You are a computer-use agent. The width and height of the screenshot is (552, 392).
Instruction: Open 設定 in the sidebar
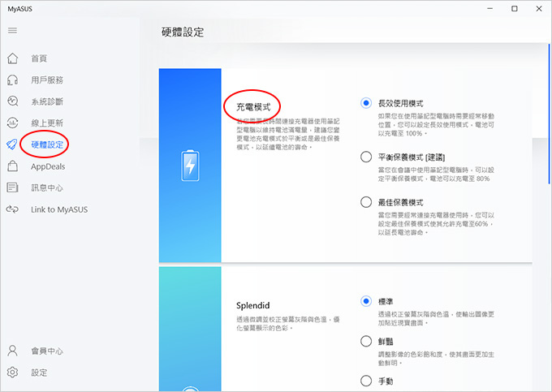39,373
